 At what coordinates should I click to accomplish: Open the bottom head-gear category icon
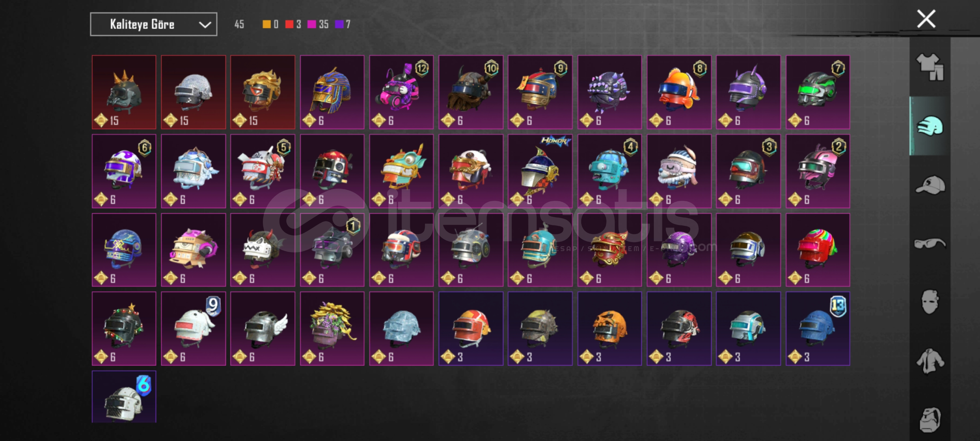click(930, 420)
